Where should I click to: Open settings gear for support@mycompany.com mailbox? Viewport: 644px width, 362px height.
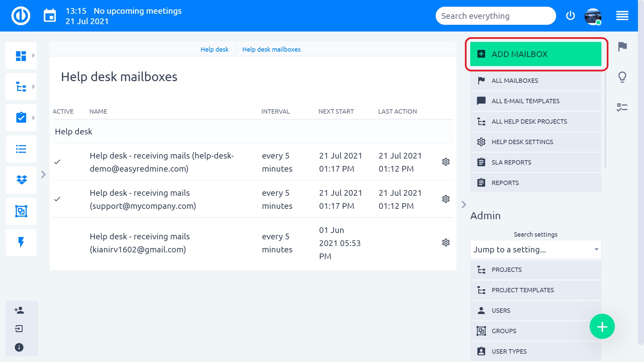446,199
